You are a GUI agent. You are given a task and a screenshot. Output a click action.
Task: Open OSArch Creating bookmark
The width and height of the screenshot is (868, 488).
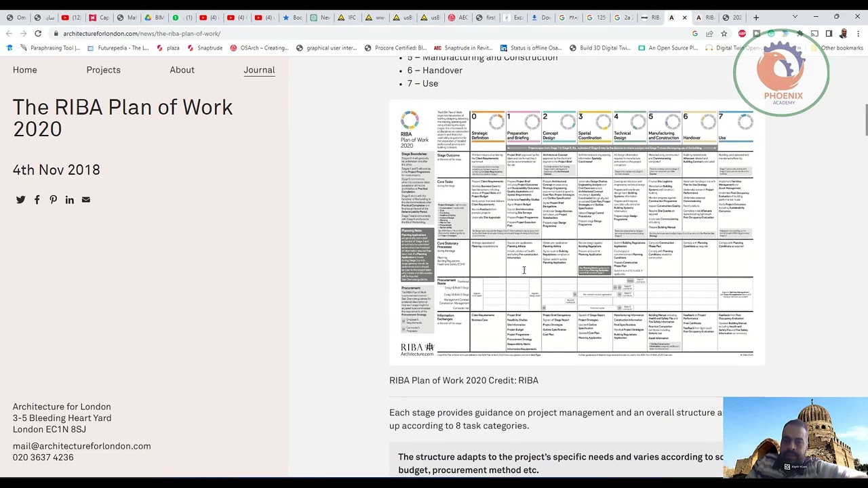[x=260, y=48]
